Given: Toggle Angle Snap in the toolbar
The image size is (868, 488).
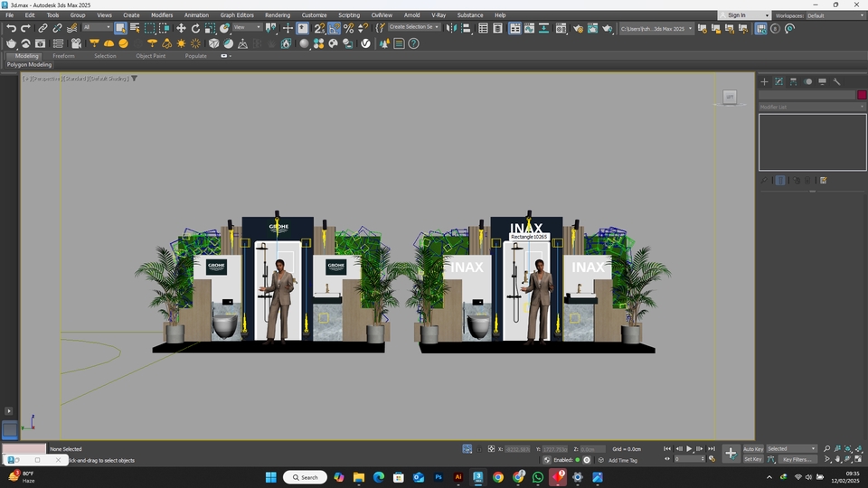Looking at the screenshot, I should (335, 28).
